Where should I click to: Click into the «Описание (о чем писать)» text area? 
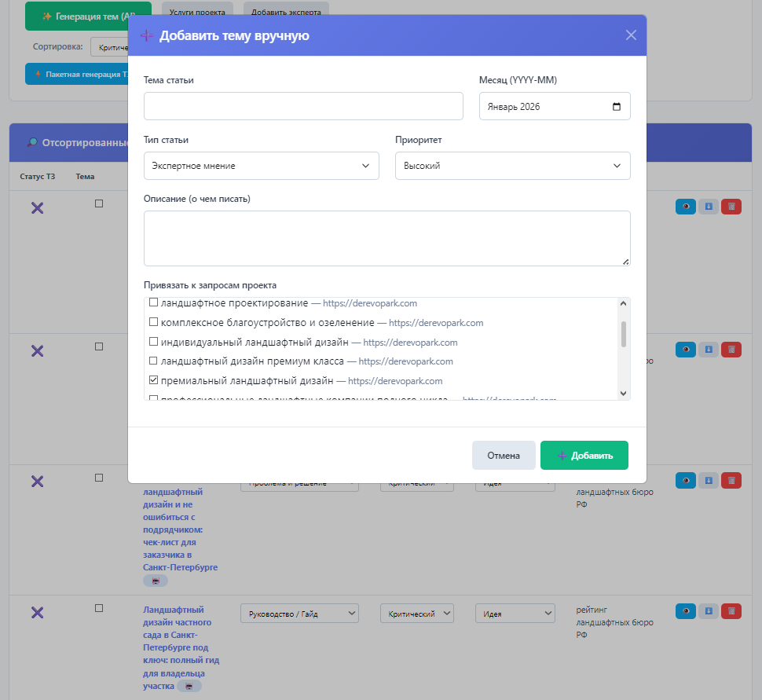pos(386,238)
